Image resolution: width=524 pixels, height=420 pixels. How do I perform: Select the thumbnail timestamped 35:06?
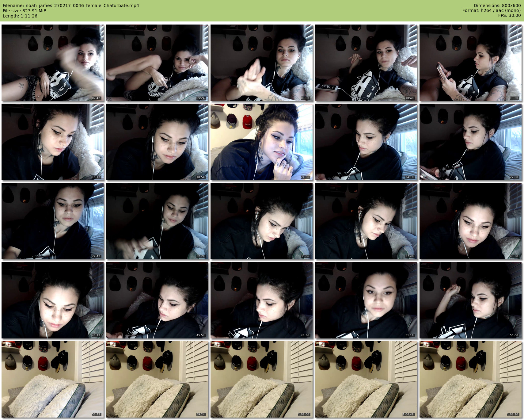point(262,221)
